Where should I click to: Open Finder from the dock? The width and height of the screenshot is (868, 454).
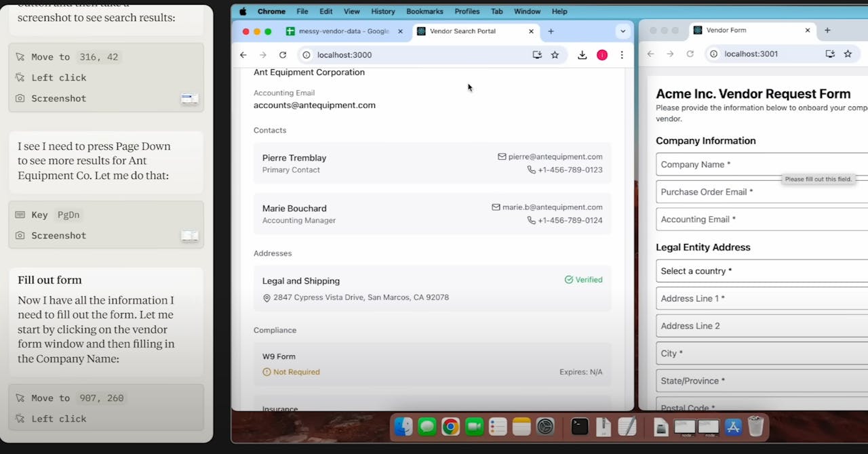403,426
